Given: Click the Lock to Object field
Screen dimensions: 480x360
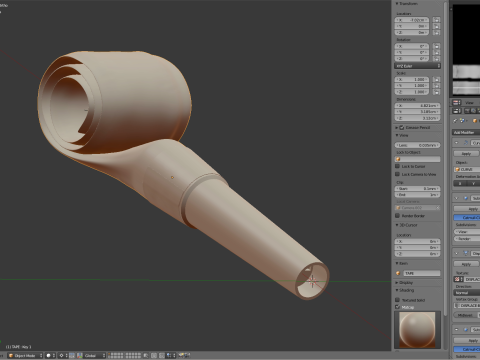Looking at the screenshot, I should (x=417, y=159).
